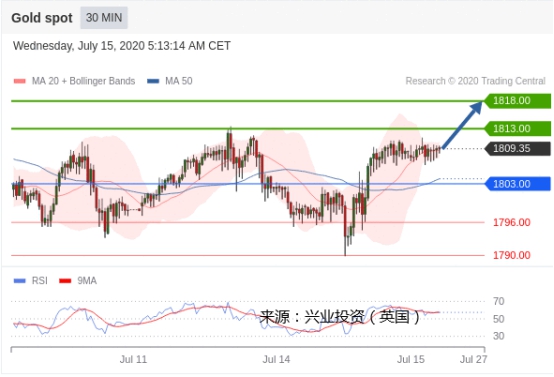Click the MA 50 blue legend swatch
554x377 pixels.
(x=153, y=81)
